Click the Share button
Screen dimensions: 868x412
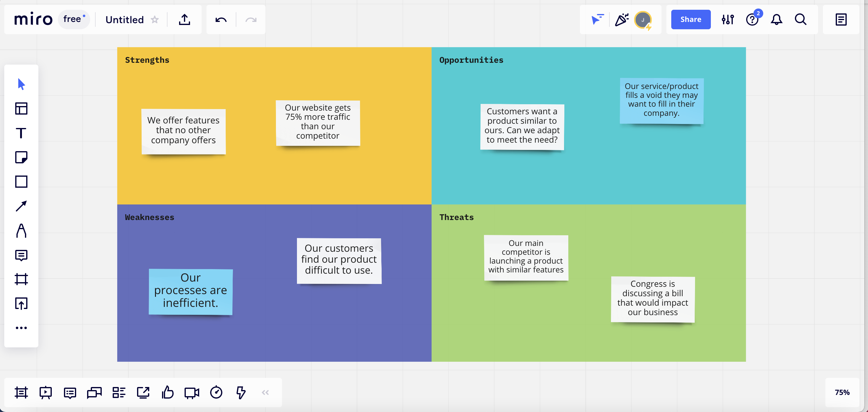click(691, 19)
